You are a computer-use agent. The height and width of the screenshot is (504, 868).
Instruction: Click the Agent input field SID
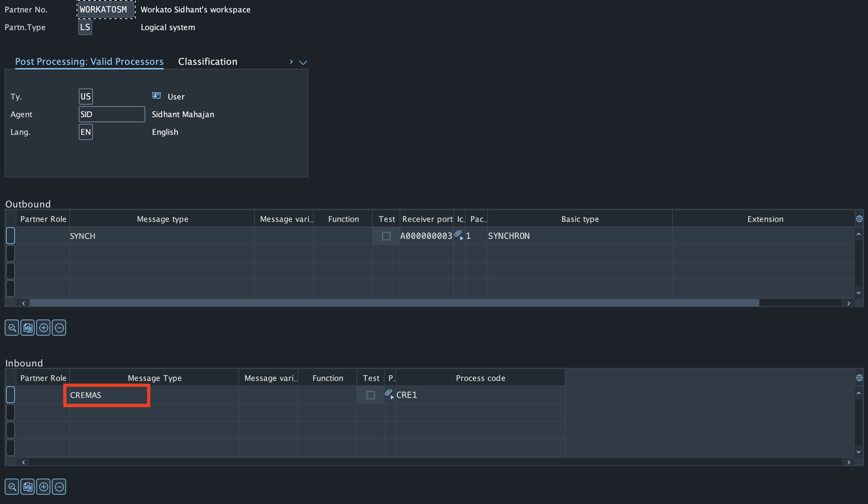point(112,114)
